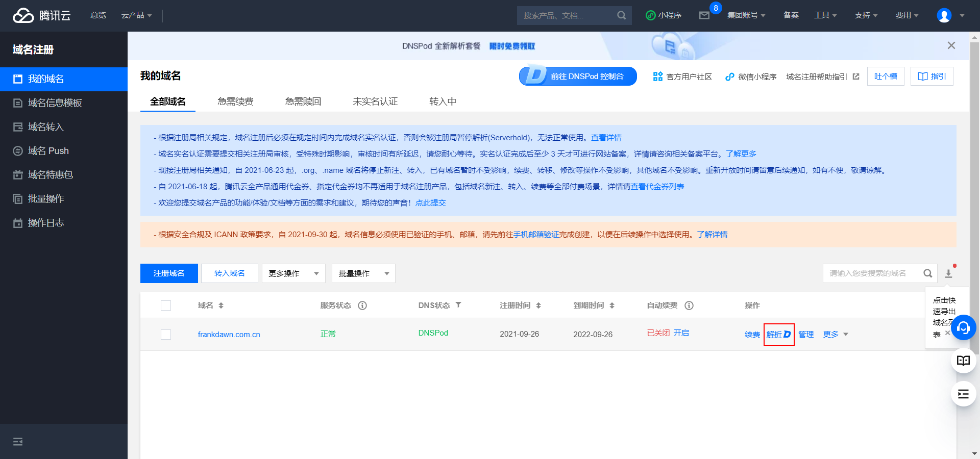Click 自动续费 info icon

point(689,305)
